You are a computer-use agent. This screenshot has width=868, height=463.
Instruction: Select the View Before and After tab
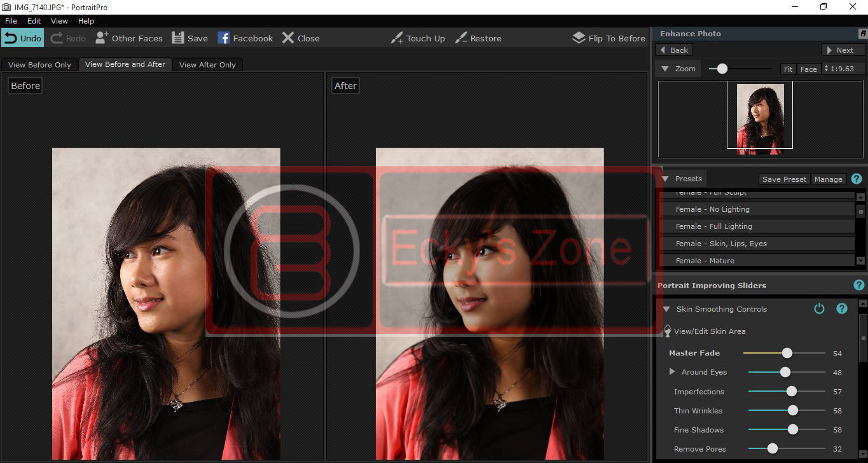(x=125, y=64)
